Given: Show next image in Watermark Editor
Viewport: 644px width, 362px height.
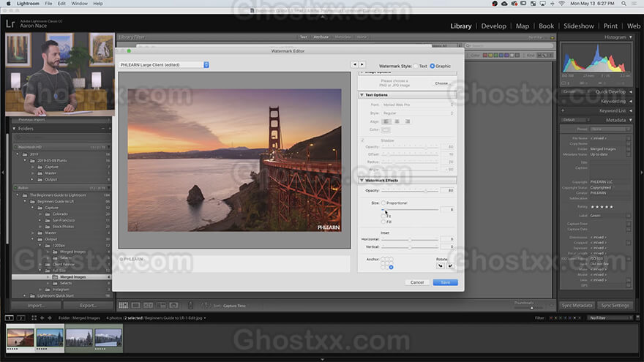Looking at the screenshot, I should 362,64.
